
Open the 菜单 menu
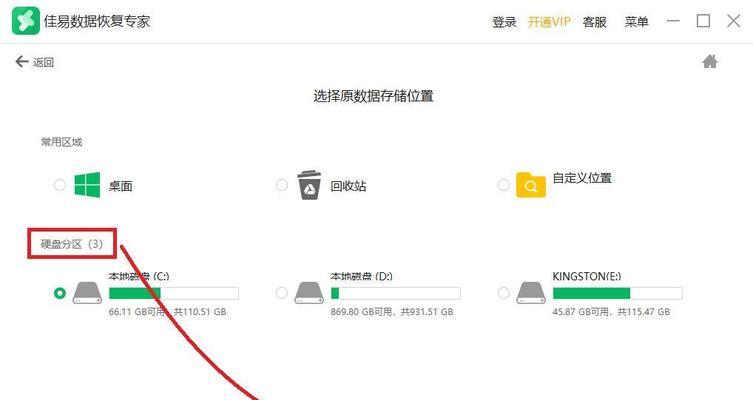click(636, 22)
